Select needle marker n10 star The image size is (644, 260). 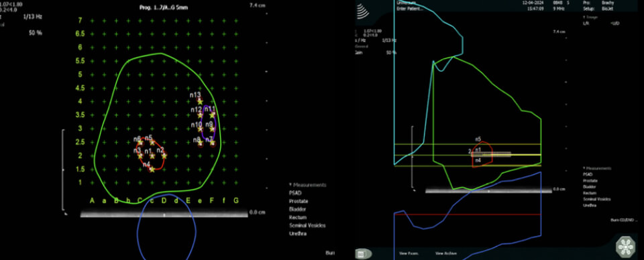point(201,129)
